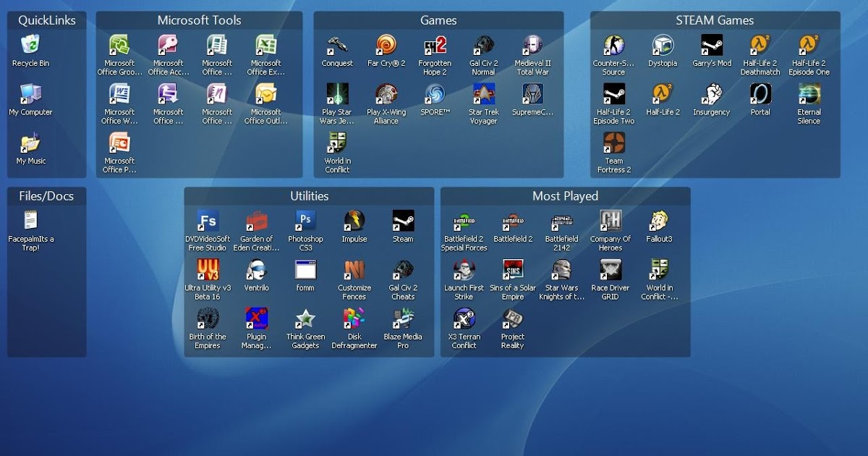868x456 pixels.
Task: Open Race Driver GRID icon
Action: pyautogui.click(x=610, y=269)
